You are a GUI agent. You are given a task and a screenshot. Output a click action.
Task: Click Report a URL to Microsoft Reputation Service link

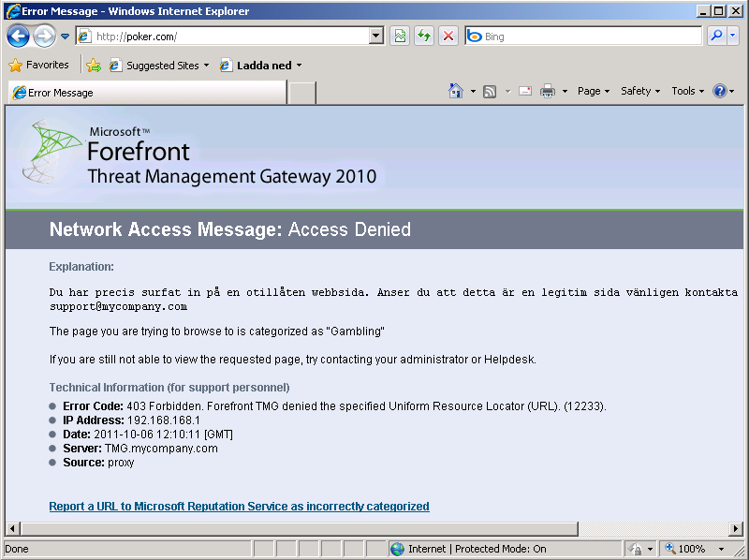pos(239,507)
